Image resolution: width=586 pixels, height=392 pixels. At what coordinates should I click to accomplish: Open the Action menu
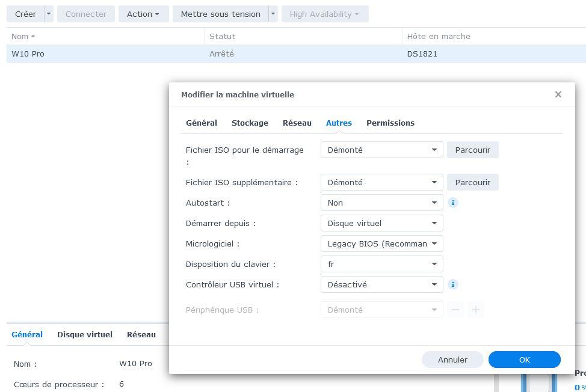pyautogui.click(x=143, y=14)
